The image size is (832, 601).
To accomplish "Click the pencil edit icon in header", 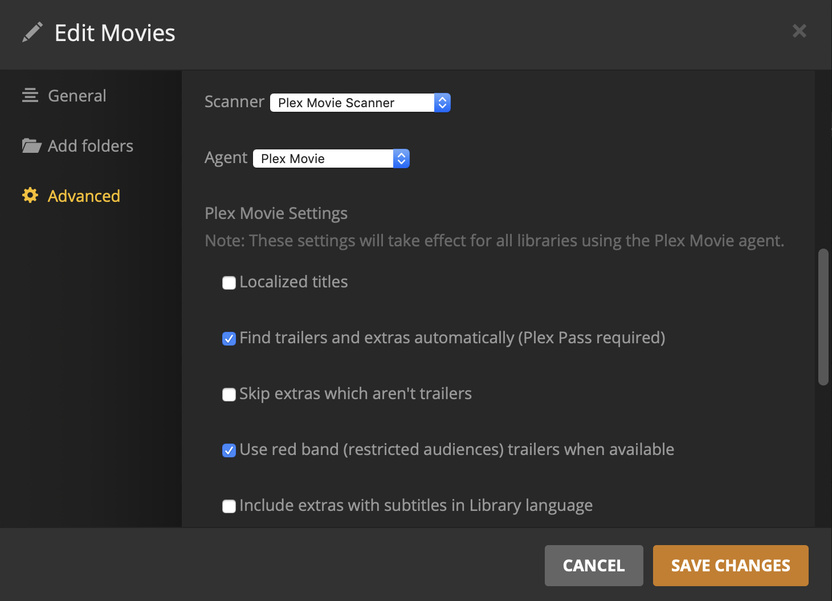I will pyautogui.click(x=32, y=33).
